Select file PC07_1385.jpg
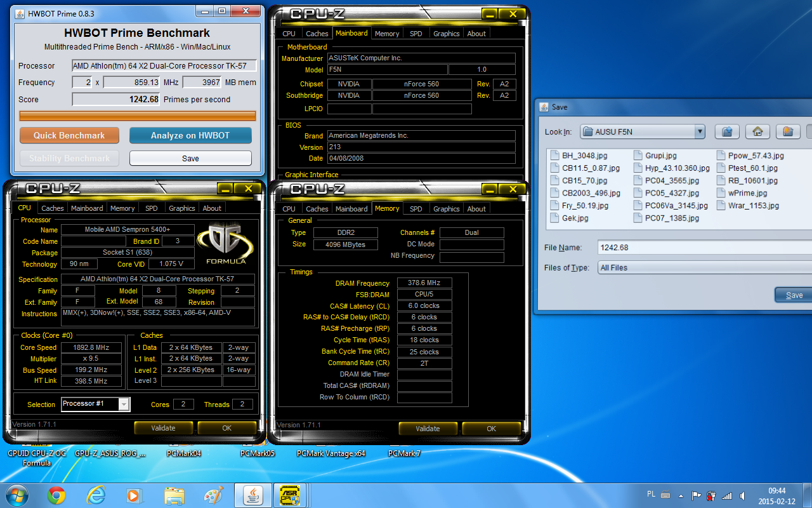 coord(666,218)
